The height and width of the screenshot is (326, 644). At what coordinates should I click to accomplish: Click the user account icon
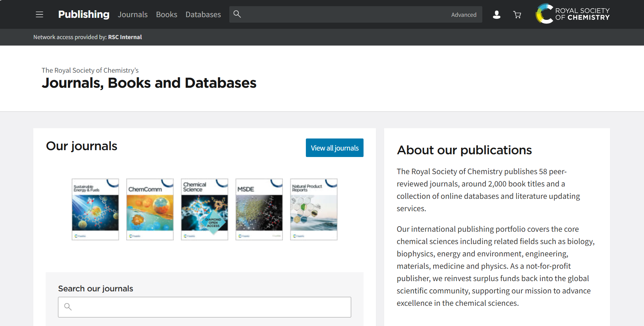point(496,14)
